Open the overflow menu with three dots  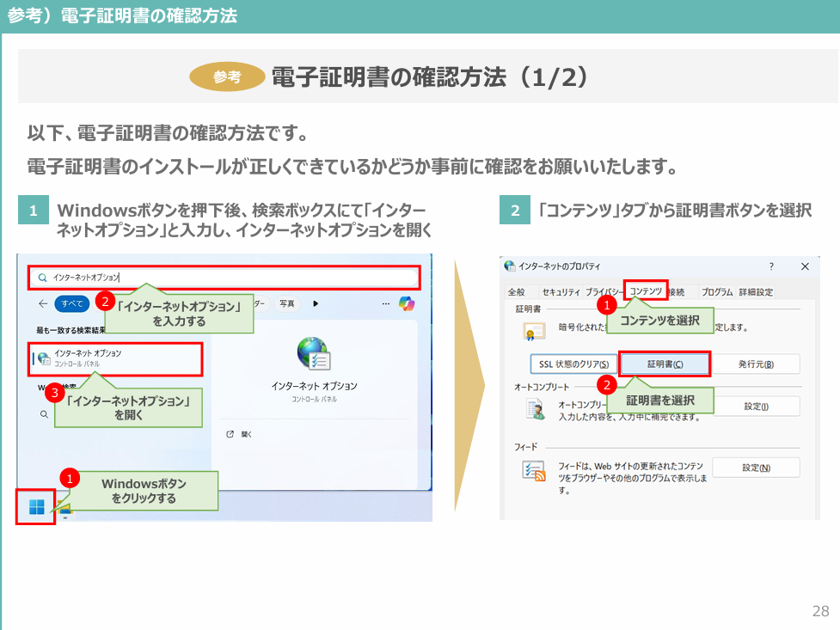click(x=385, y=303)
